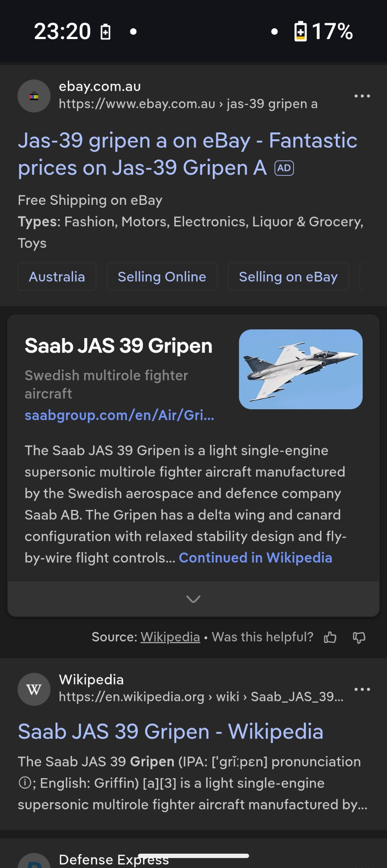Tap the thumbs down feedback icon
The height and width of the screenshot is (868, 387).
click(x=359, y=637)
